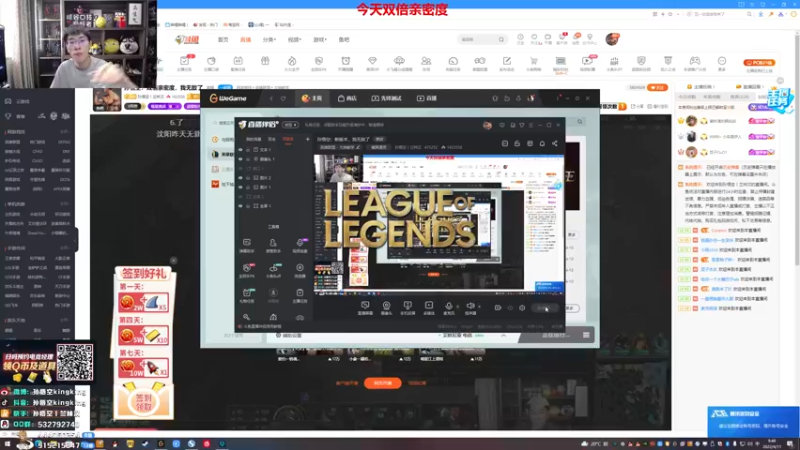The image size is (800, 450).
Task: Toggle visibility of the 图片1 layer
Action: 240,187
